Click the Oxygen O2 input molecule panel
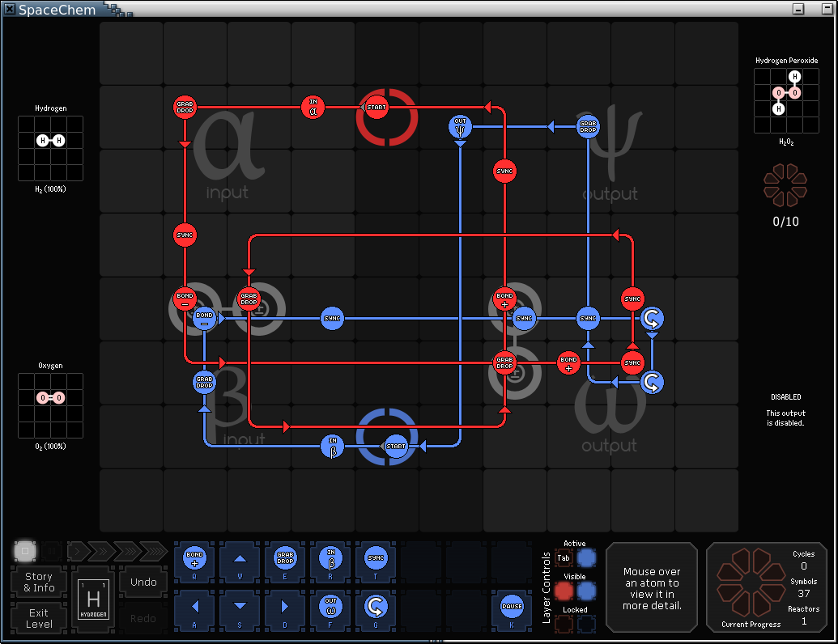This screenshot has height=644, width=838. coord(51,406)
